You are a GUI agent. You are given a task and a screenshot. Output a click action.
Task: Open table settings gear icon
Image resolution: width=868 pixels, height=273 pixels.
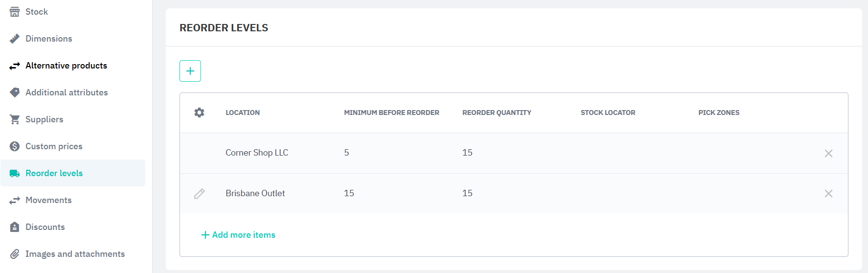coord(199,113)
